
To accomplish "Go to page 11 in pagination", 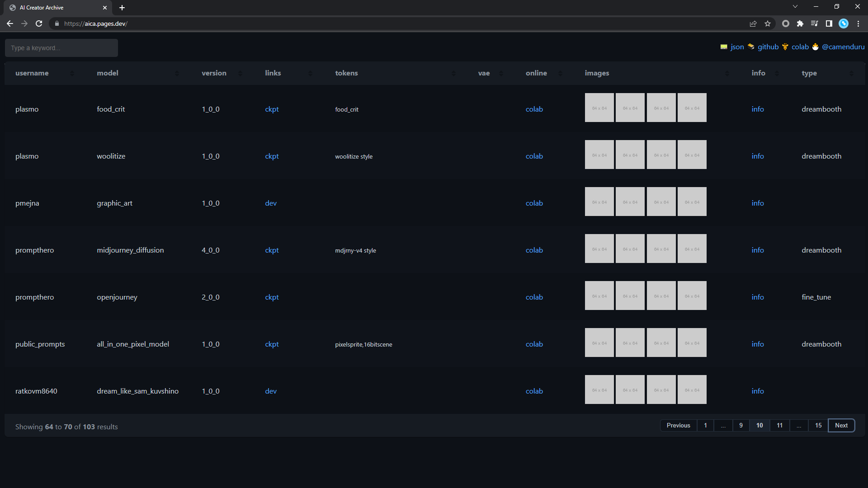I will coord(779,426).
